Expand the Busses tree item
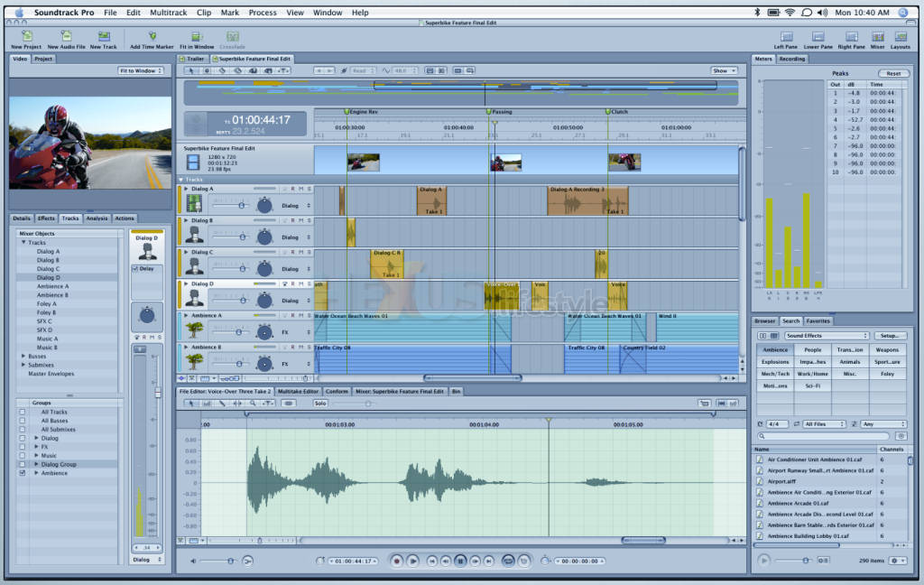Image resolution: width=924 pixels, height=585 pixels. (23, 357)
